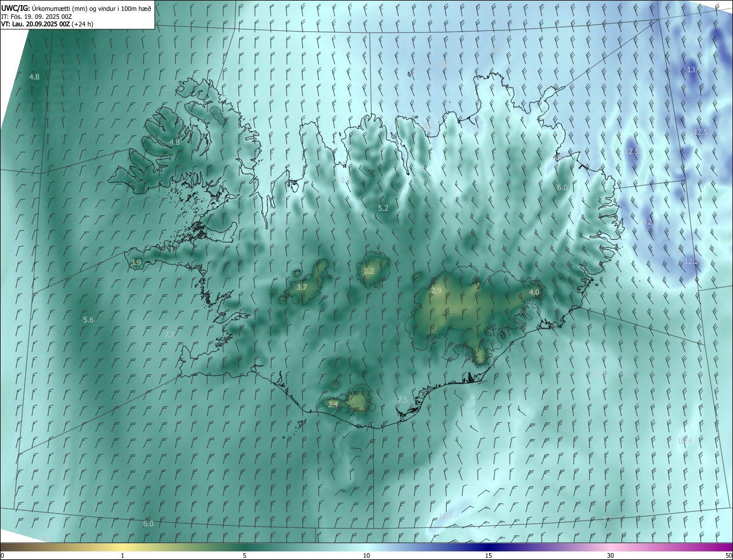This screenshot has width=733, height=560.
Task: Click the 12.2 value label
Action: click(x=692, y=262)
